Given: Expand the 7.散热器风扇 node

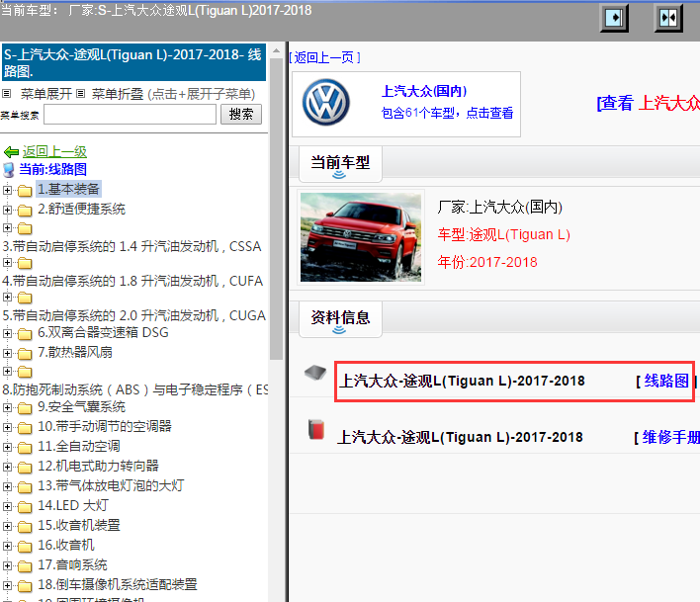Looking at the screenshot, I should click(x=7, y=353).
